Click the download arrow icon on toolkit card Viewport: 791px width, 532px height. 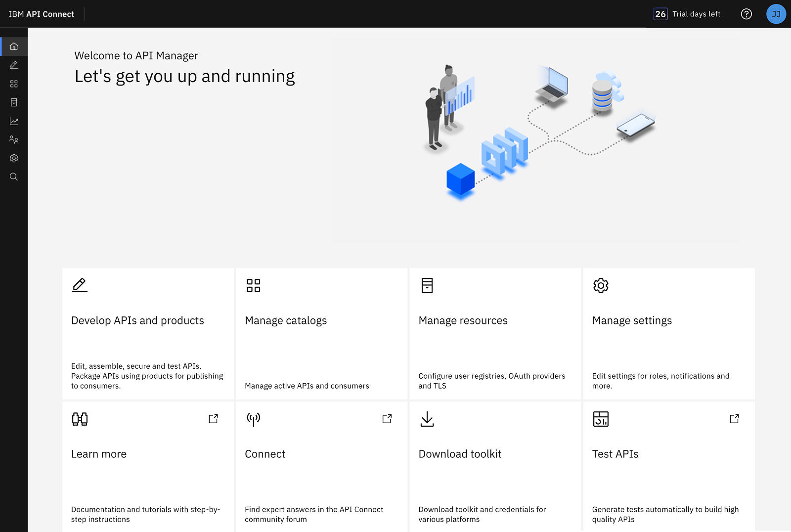pyautogui.click(x=427, y=419)
